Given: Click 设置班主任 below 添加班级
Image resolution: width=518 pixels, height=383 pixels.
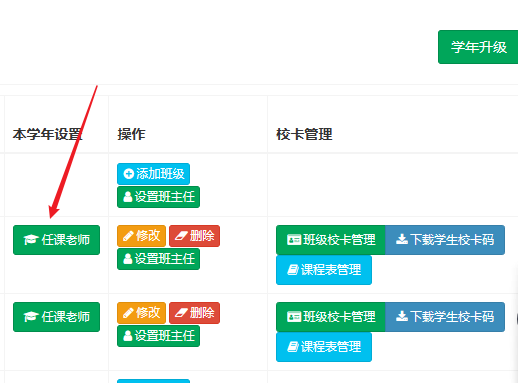Looking at the screenshot, I should coord(158,197).
